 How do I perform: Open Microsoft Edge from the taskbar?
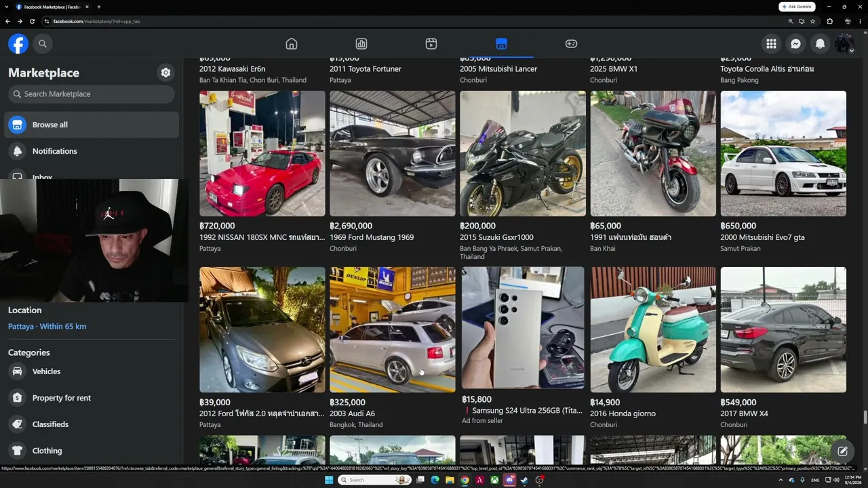435,480
